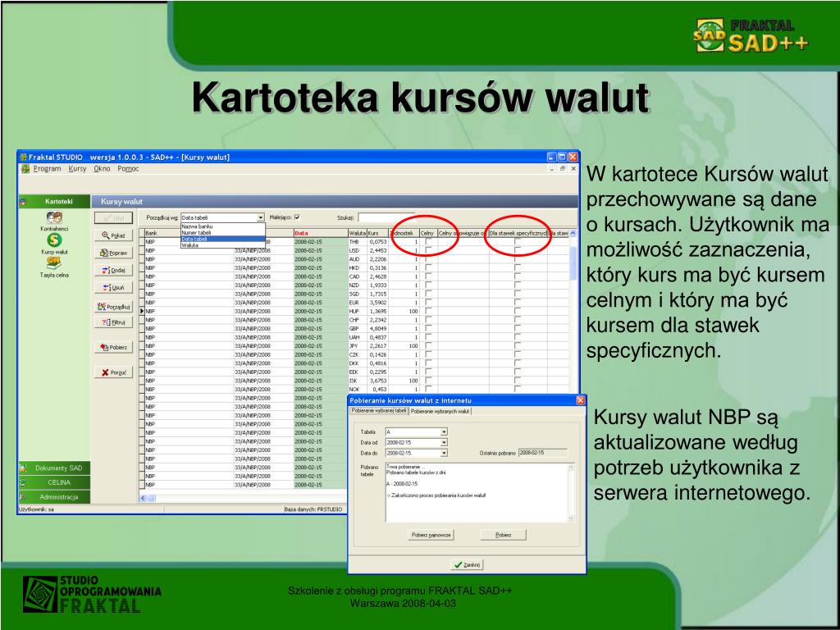Click the table's vertical scrollbar
840x630 pixels.
point(573,262)
